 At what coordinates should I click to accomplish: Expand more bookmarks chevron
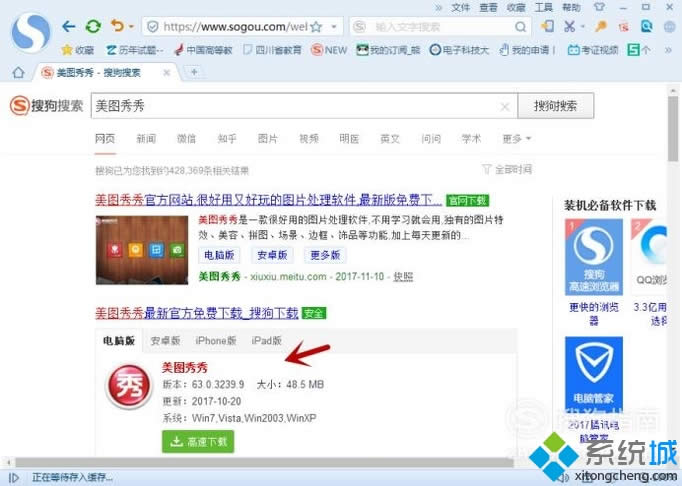(x=668, y=50)
